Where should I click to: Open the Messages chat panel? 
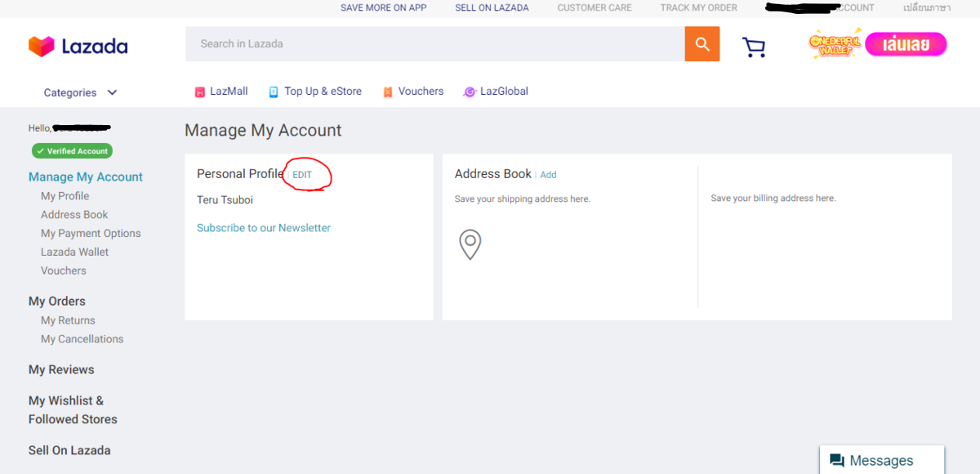[x=882, y=460]
